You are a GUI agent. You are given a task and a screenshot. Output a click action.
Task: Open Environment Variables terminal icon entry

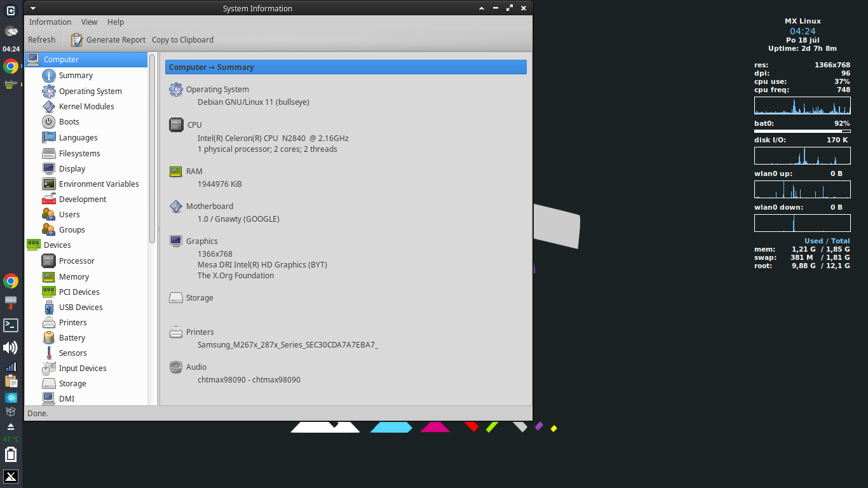pyautogui.click(x=49, y=184)
